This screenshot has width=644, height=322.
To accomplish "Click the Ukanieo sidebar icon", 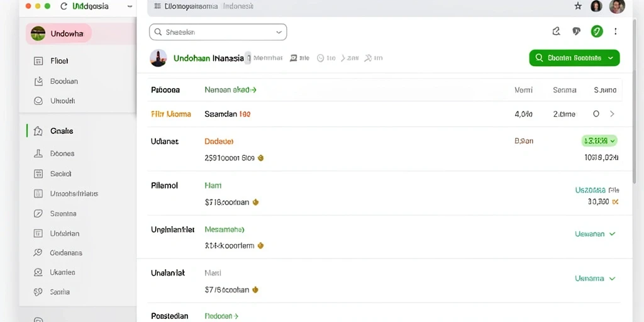I will point(38,272).
